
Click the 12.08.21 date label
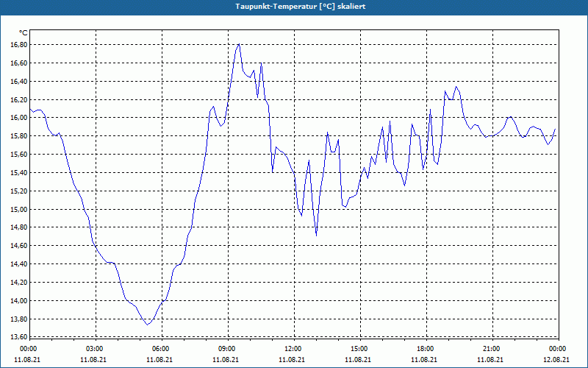pyautogui.click(x=556, y=360)
